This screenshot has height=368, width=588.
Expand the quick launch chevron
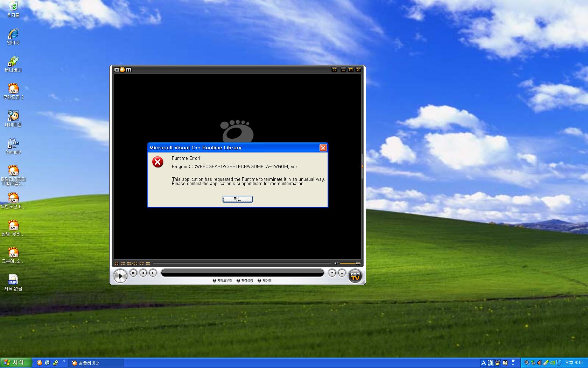[x=64, y=361]
